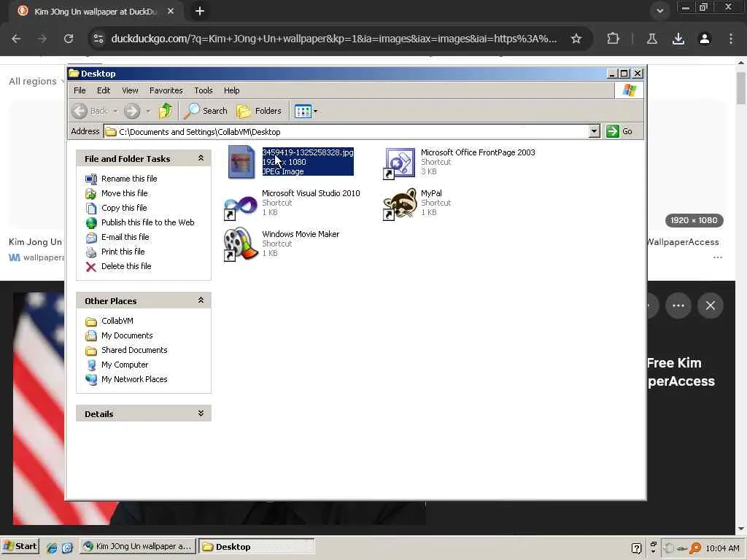Close the Kim JOng Un wallpaper tab
The width and height of the screenshot is (747, 560).
(171, 11)
